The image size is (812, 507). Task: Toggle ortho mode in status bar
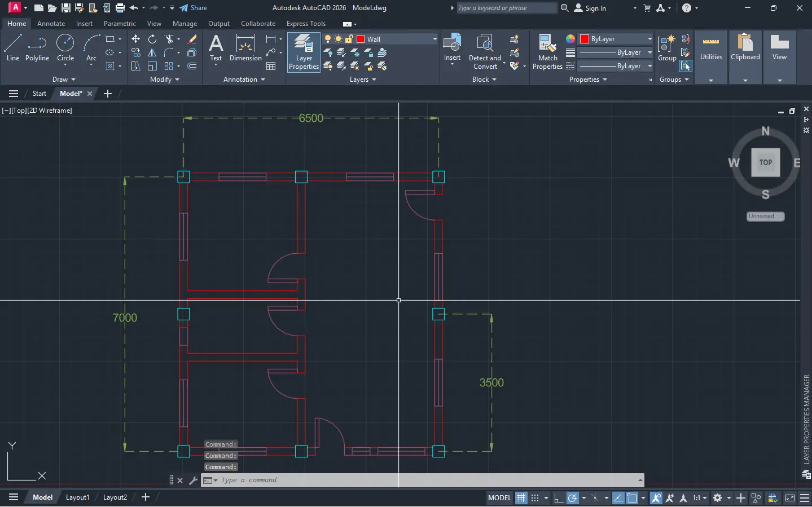pos(558,498)
